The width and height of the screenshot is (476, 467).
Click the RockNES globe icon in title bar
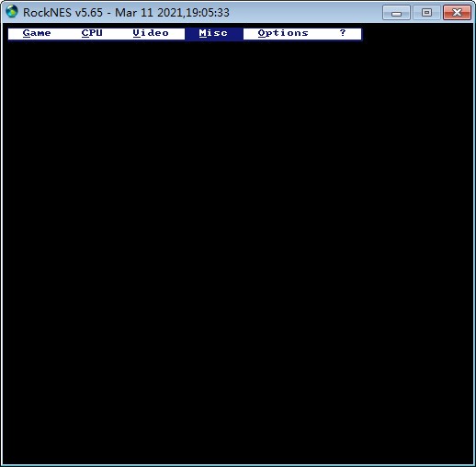[12, 12]
